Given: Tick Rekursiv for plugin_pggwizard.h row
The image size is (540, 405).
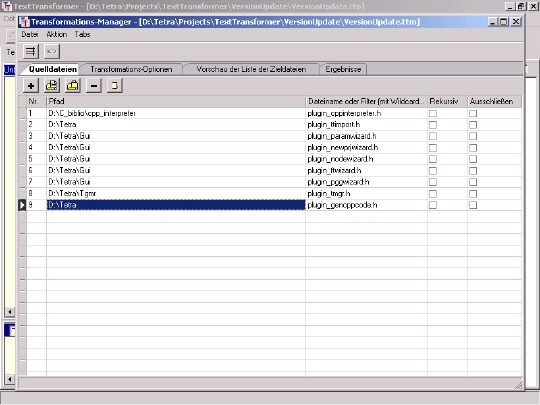Looking at the screenshot, I should coord(433,182).
